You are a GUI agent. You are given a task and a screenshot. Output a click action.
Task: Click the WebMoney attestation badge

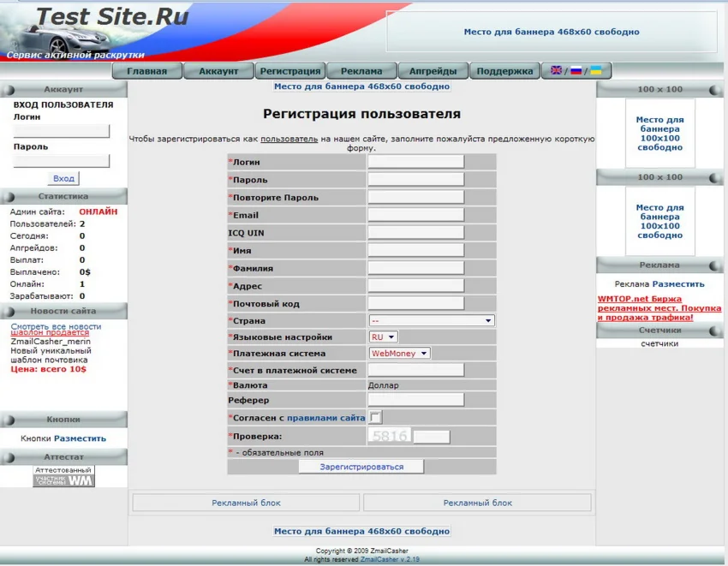(x=63, y=476)
